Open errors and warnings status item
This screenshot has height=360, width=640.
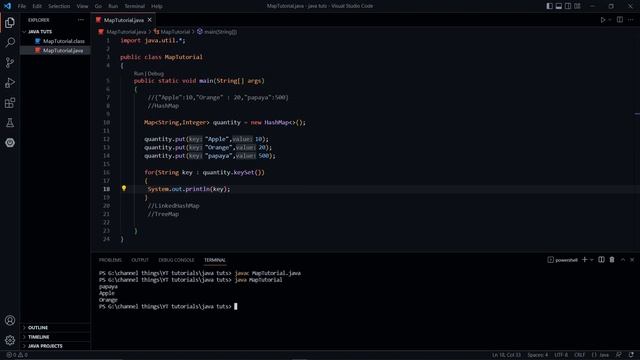pyautogui.click(x=17, y=355)
